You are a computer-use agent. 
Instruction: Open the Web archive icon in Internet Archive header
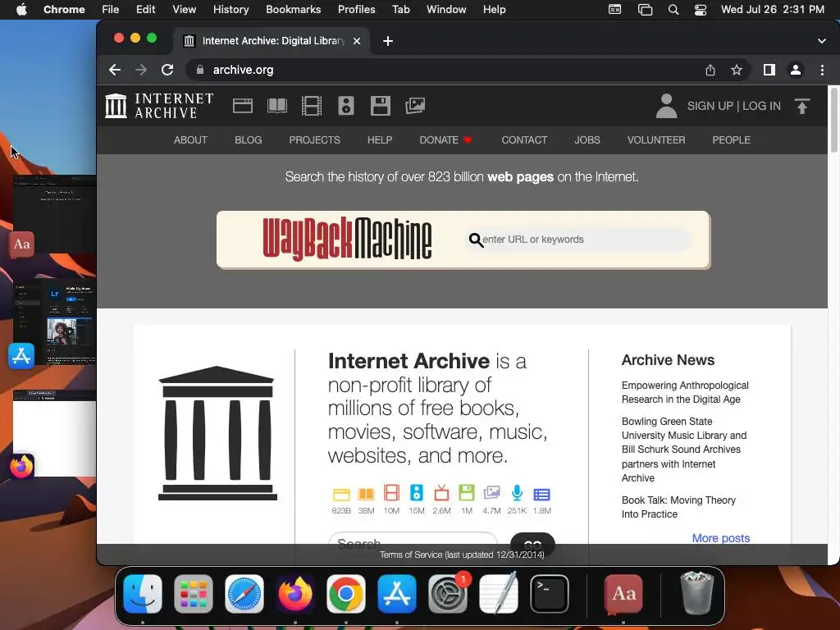[x=243, y=106]
